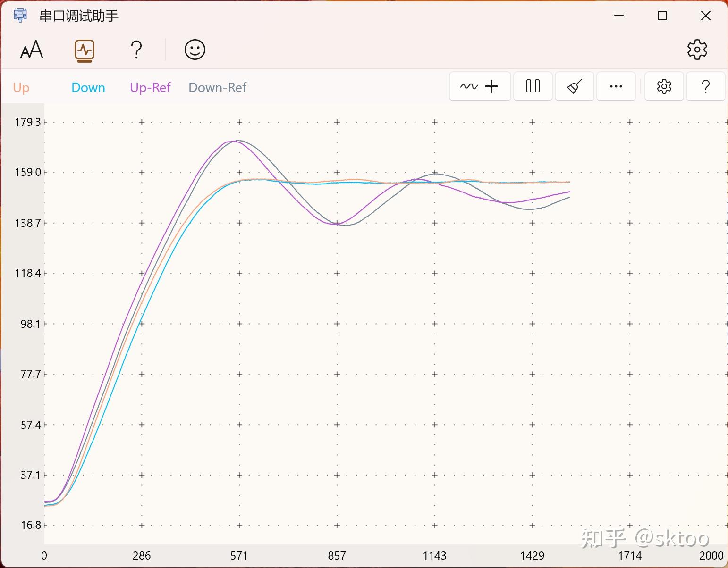Toggle the Down channel legend
This screenshot has width=728, height=568.
coord(88,88)
